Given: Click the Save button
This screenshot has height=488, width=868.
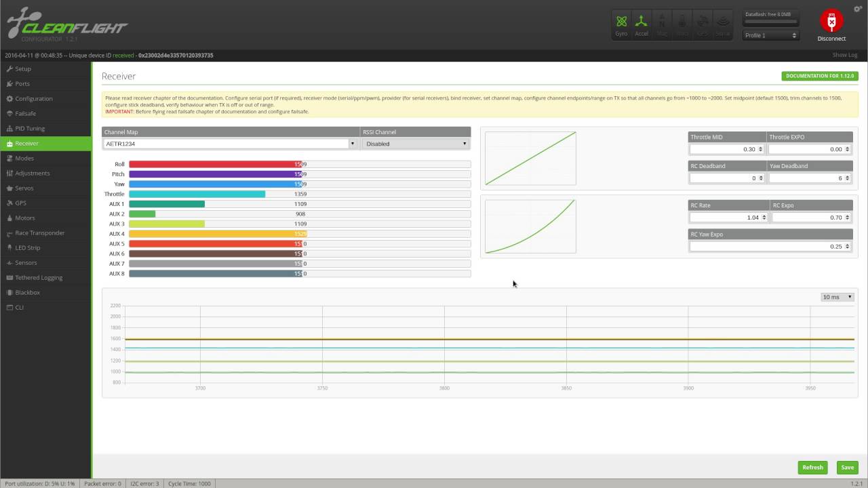Looking at the screenshot, I should (x=847, y=467).
